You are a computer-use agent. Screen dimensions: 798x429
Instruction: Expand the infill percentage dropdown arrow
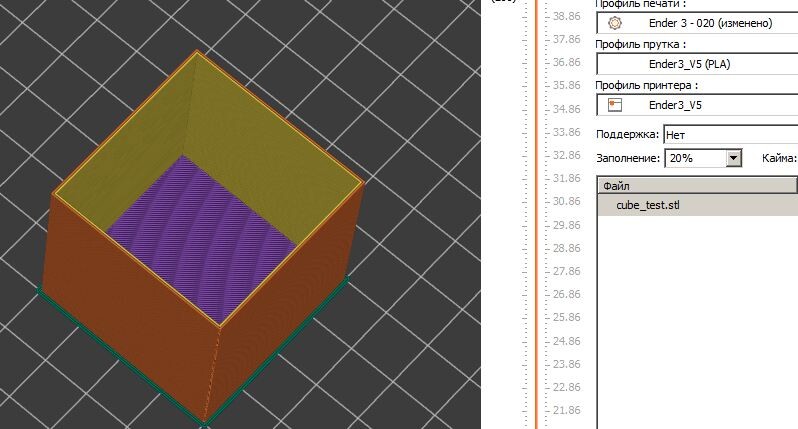coord(733,158)
